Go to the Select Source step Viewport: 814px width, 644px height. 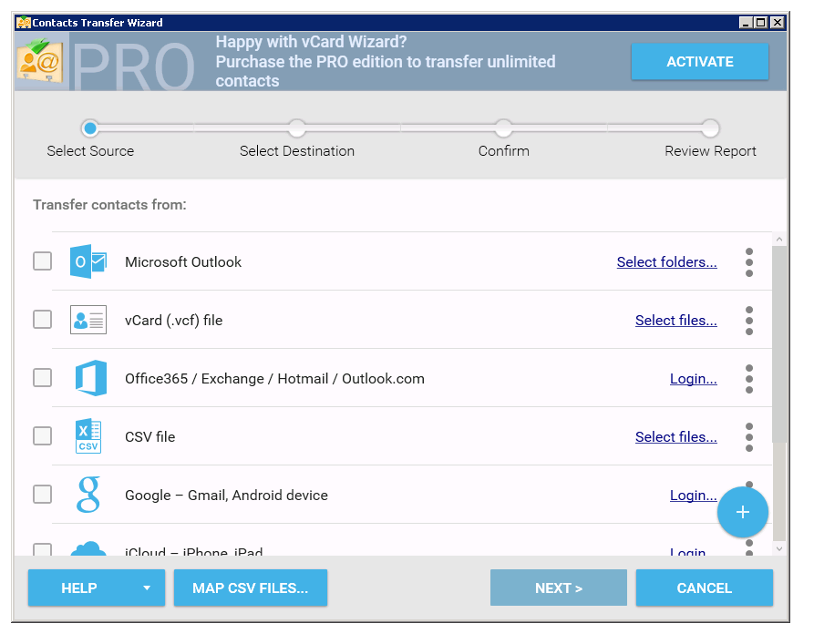[90, 151]
